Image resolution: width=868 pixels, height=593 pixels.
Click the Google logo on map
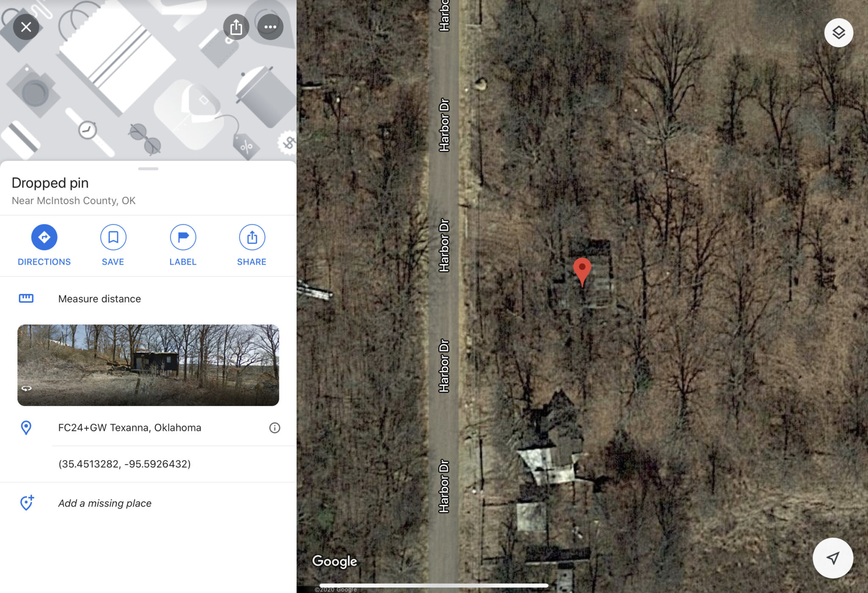334,561
